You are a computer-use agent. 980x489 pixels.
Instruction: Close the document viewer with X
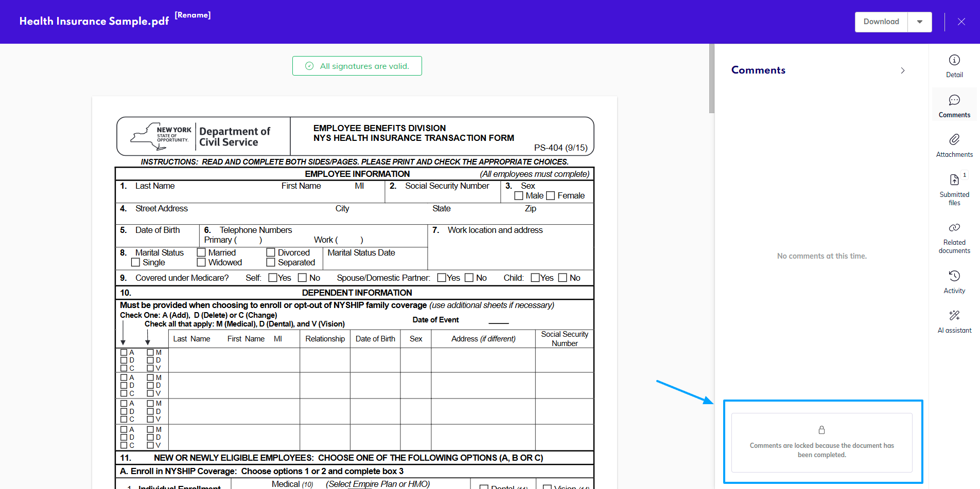(961, 22)
